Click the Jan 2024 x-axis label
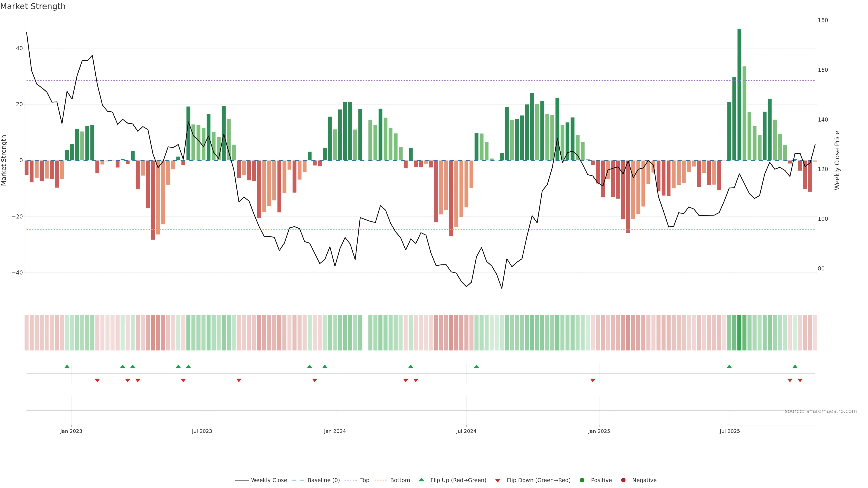This screenshot has width=868, height=488. 335,431
